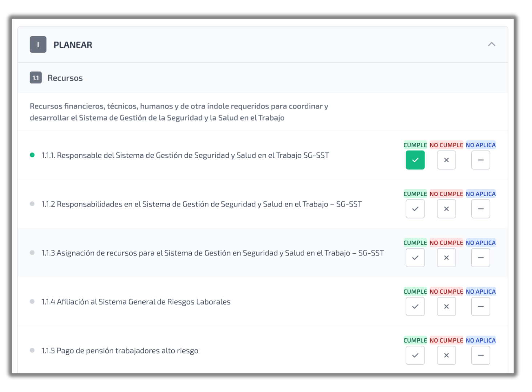This screenshot has width=532, height=392.
Task: Check Cumple for item 1.1.2 Responsabilidades
Action: [415, 209]
